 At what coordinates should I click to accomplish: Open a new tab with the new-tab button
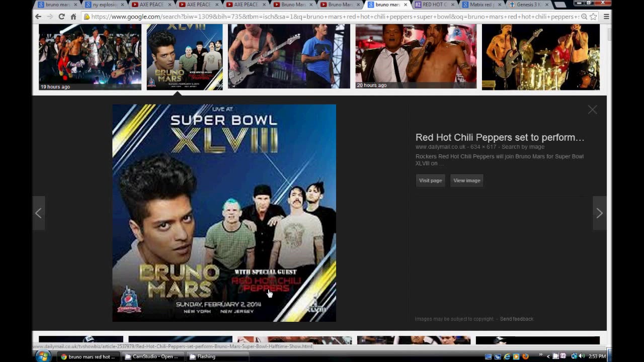click(559, 5)
